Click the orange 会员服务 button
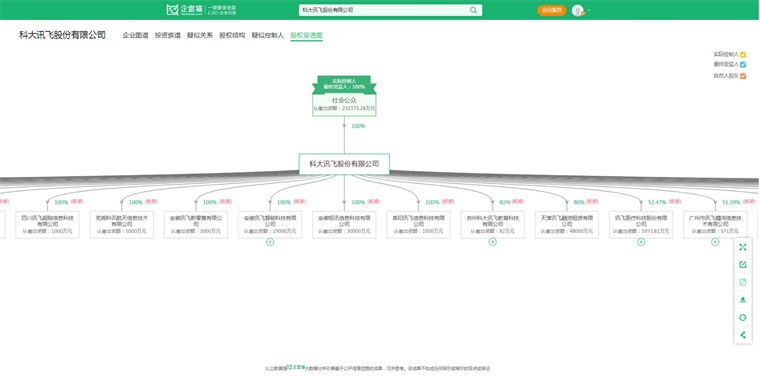This screenshot has width=760, height=376. 552,10
